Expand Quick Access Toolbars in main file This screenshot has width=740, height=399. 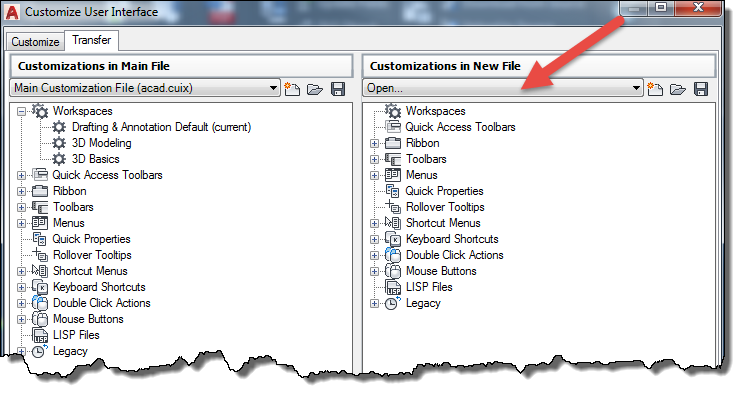click(x=21, y=176)
